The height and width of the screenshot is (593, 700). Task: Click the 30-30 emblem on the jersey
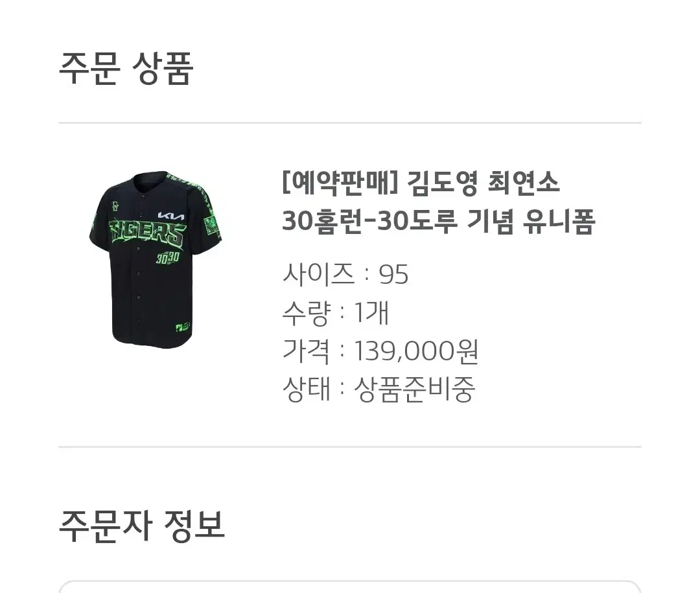click(x=167, y=258)
